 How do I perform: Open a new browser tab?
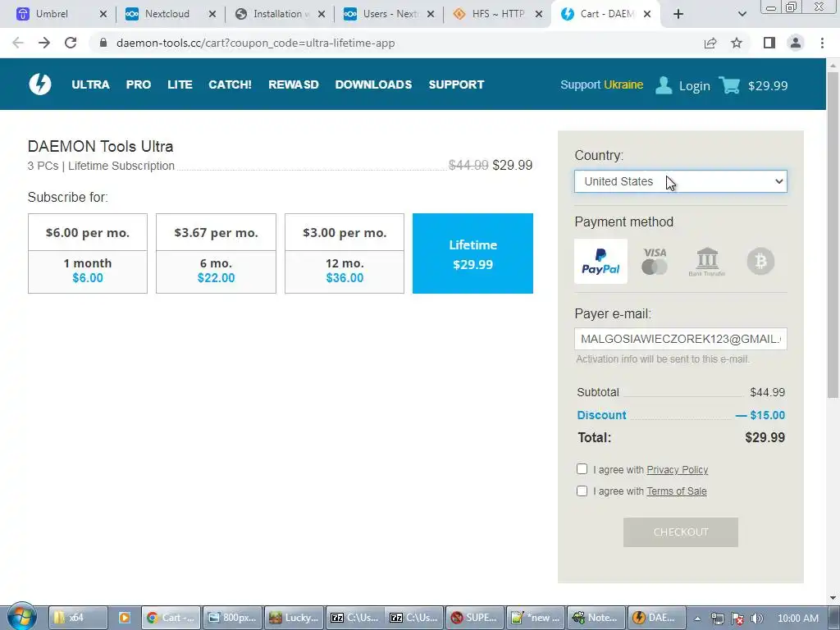[678, 14]
